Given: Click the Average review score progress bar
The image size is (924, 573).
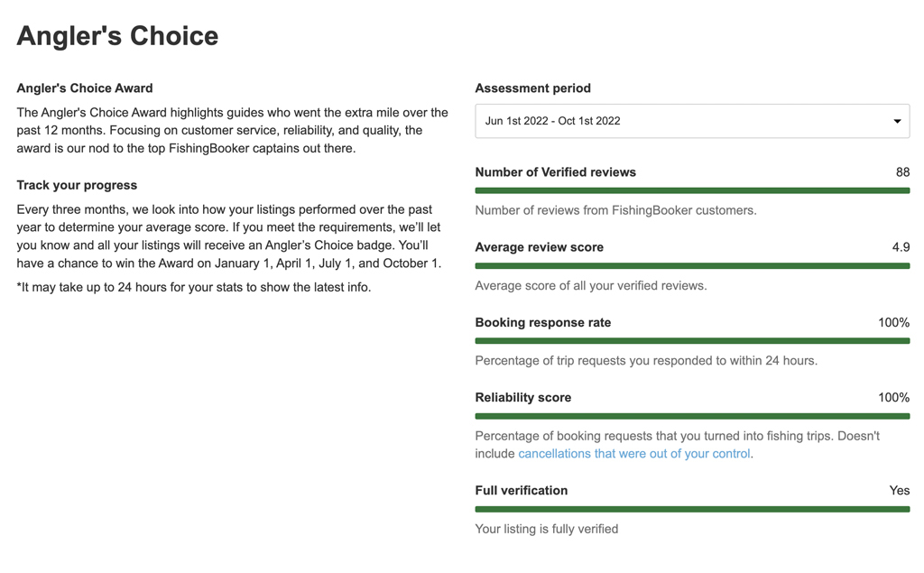Looking at the screenshot, I should (x=691, y=265).
